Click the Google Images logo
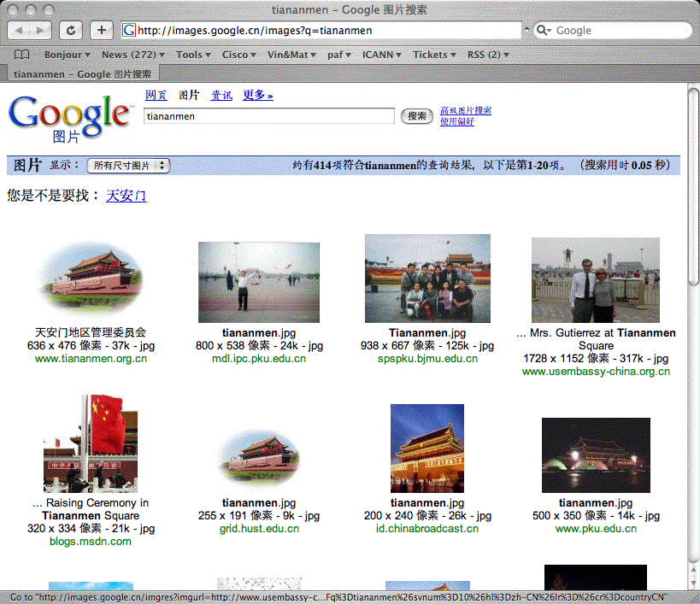Viewport: 700px width, 604px height. [68, 117]
